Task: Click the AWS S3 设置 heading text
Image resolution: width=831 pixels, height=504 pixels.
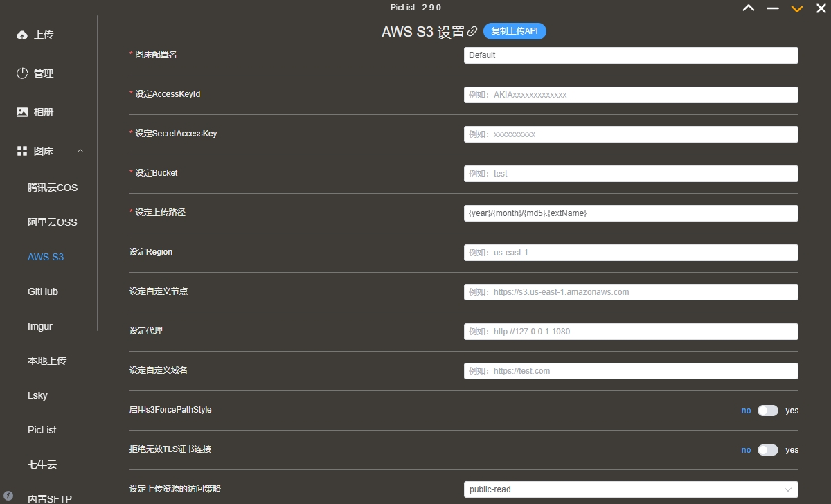Action: (423, 32)
